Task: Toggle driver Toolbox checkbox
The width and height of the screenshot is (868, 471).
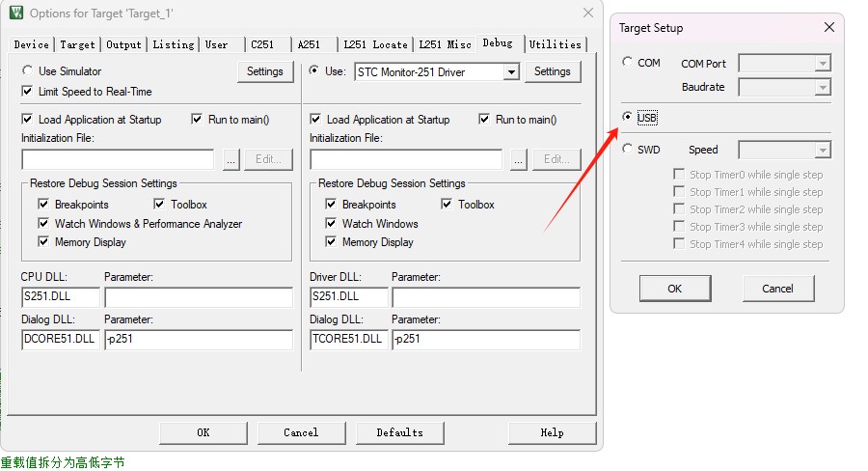Action: [x=447, y=205]
